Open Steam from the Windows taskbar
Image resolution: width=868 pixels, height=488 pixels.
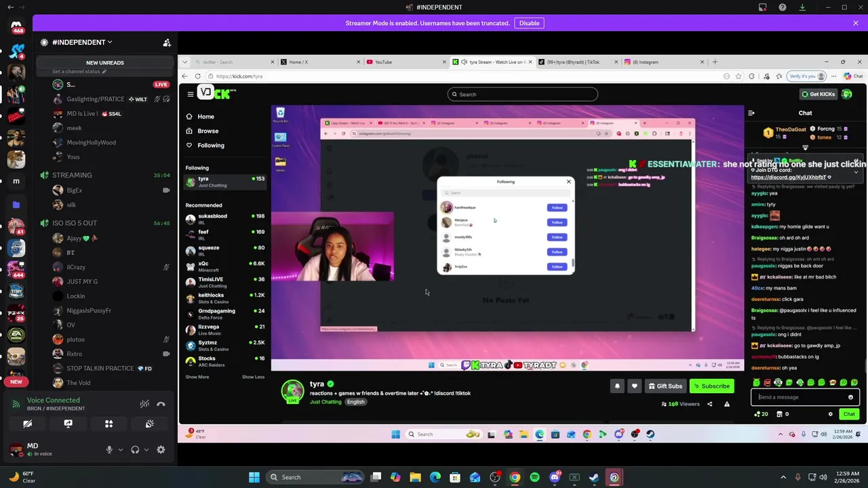click(x=594, y=477)
